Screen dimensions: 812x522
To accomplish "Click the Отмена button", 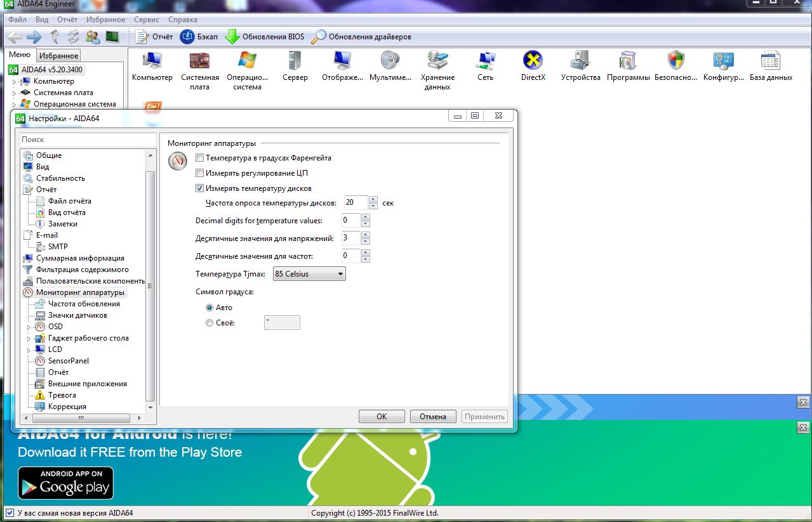I will [x=433, y=417].
